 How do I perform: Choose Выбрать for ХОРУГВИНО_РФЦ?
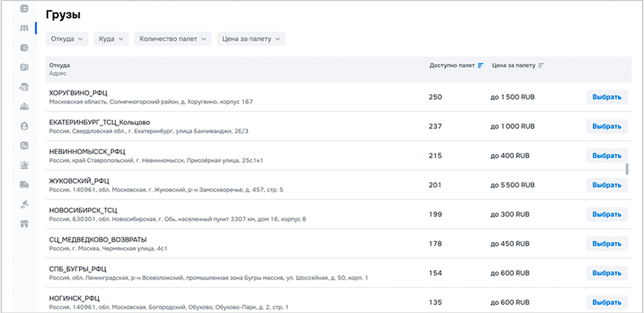[x=607, y=97]
